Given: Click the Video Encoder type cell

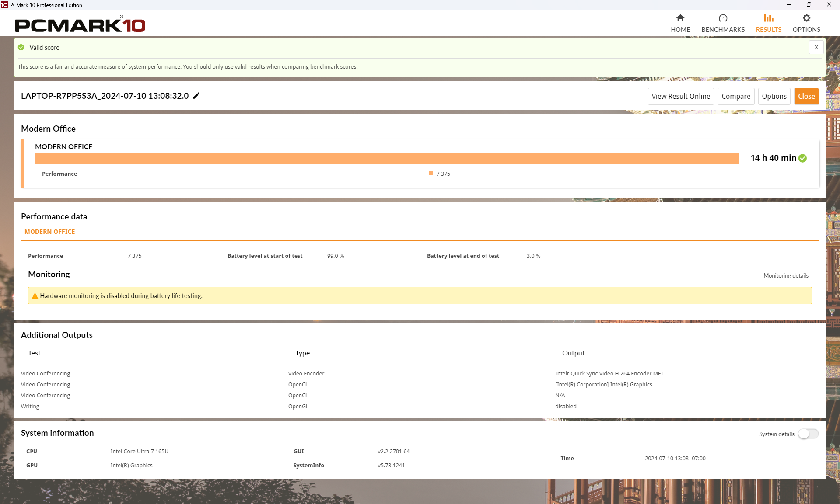Looking at the screenshot, I should (306, 373).
